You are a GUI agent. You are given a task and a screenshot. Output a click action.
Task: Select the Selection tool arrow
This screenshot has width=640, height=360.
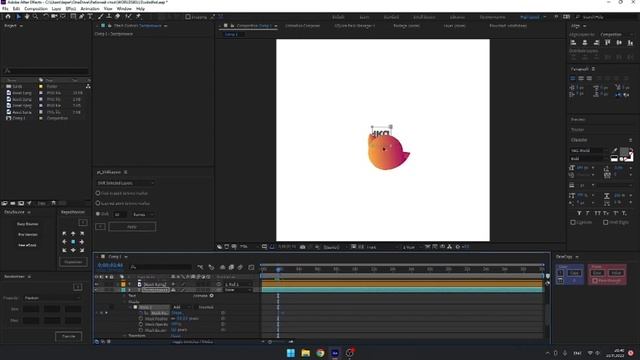pyautogui.click(x=18, y=17)
